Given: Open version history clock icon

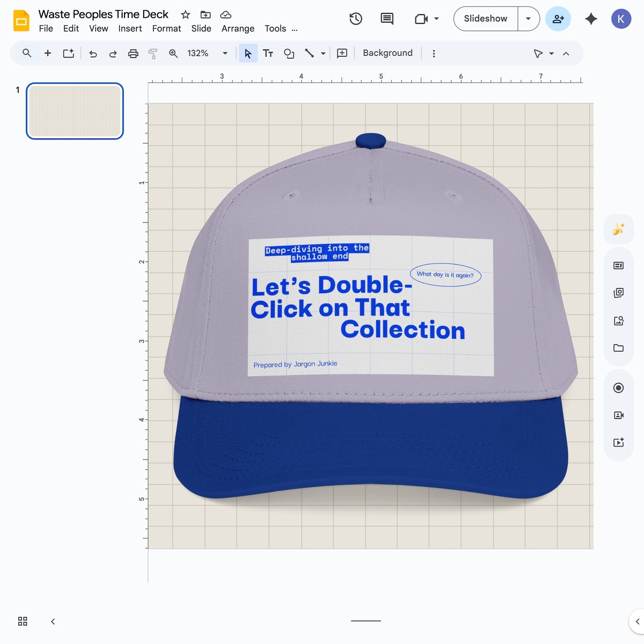Looking at the screenshot, I should (356, 19).
